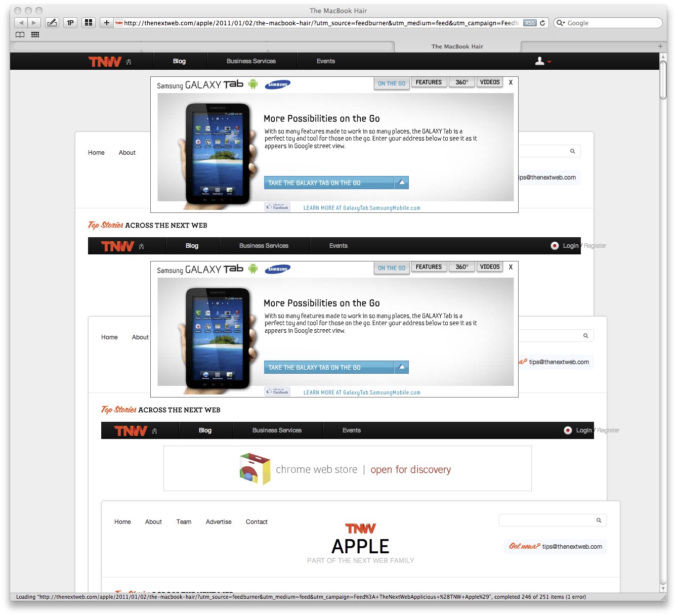Follow the Team navigation link

tap(184, 522)
